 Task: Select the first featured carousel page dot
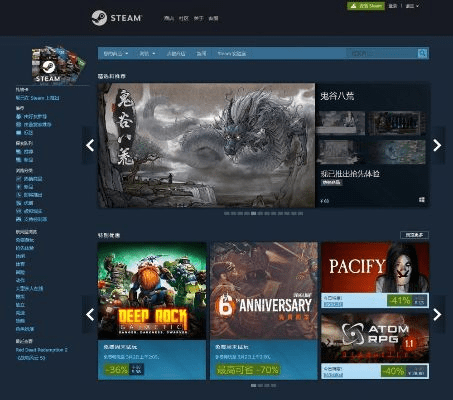pos(227,213)
